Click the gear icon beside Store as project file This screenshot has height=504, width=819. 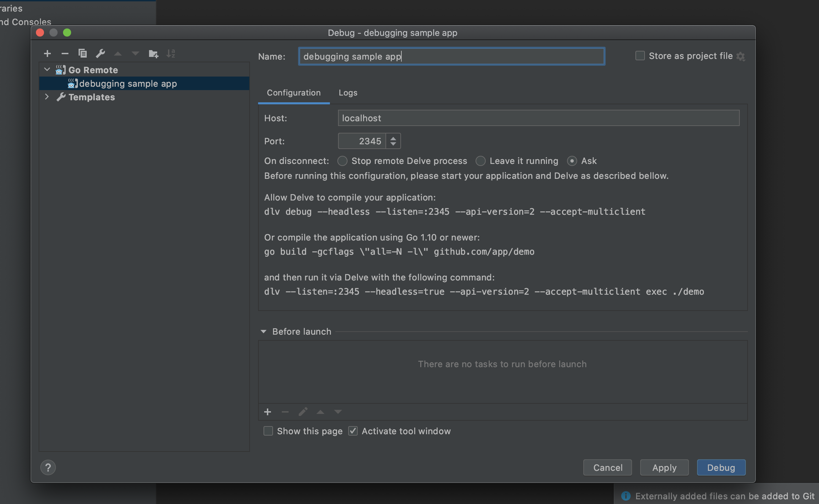(x=741, y=57)
